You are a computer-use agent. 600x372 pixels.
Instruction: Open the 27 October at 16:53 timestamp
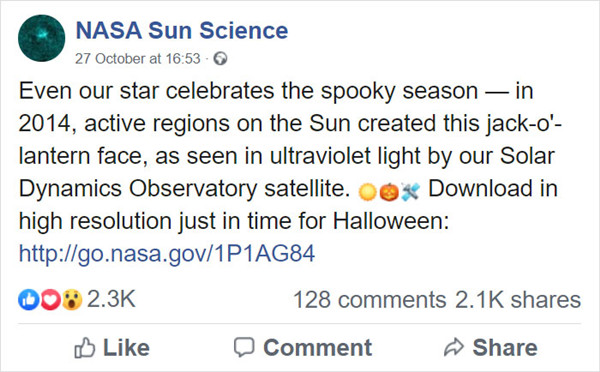[x=138, y=59]
